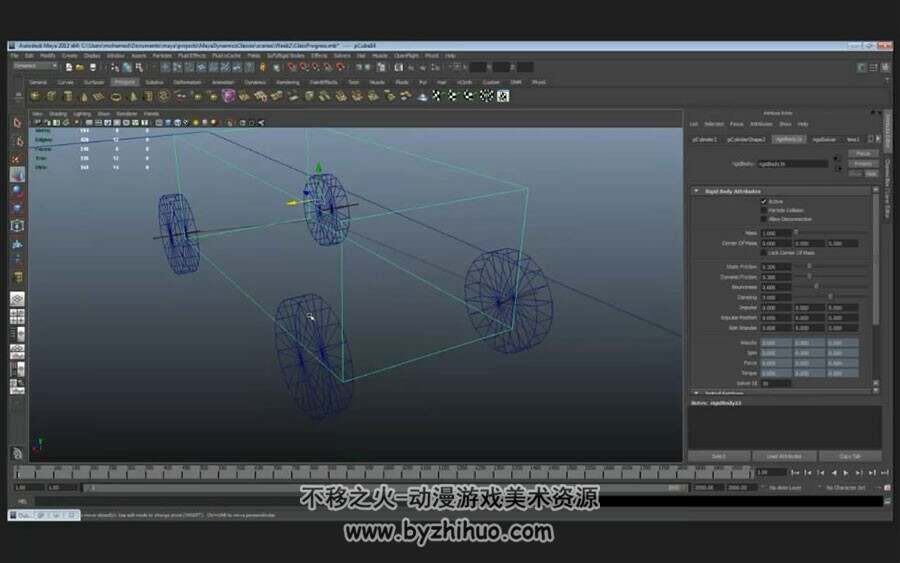
Task: Click the rigidBody name field
Action: tap(792, 164)
